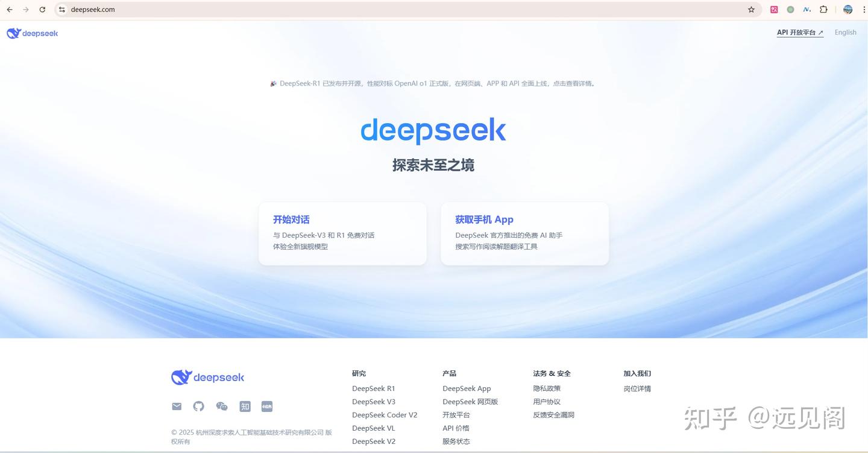
Task: Switch the site language to English
Action: pyautogui.click(x=845, y=32)
